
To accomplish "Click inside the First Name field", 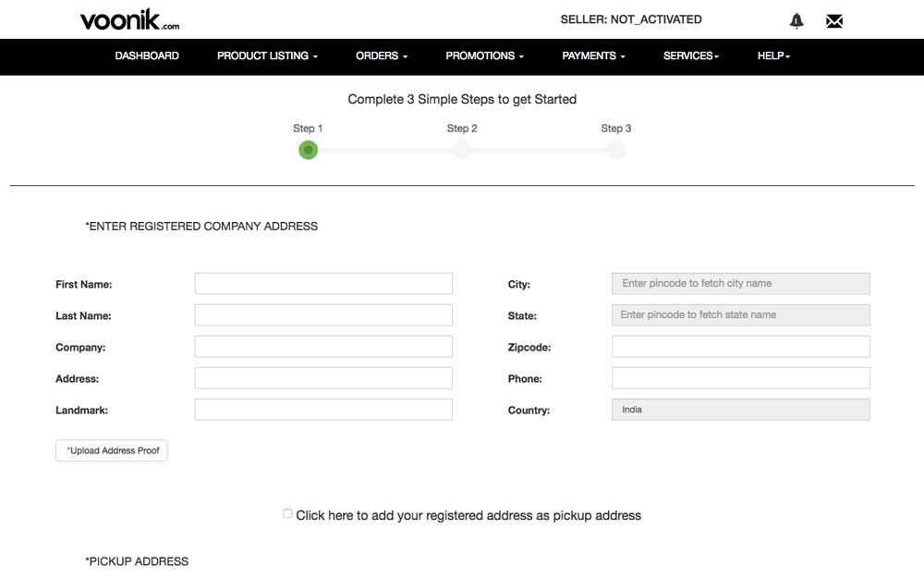I will tap(322, 283).
